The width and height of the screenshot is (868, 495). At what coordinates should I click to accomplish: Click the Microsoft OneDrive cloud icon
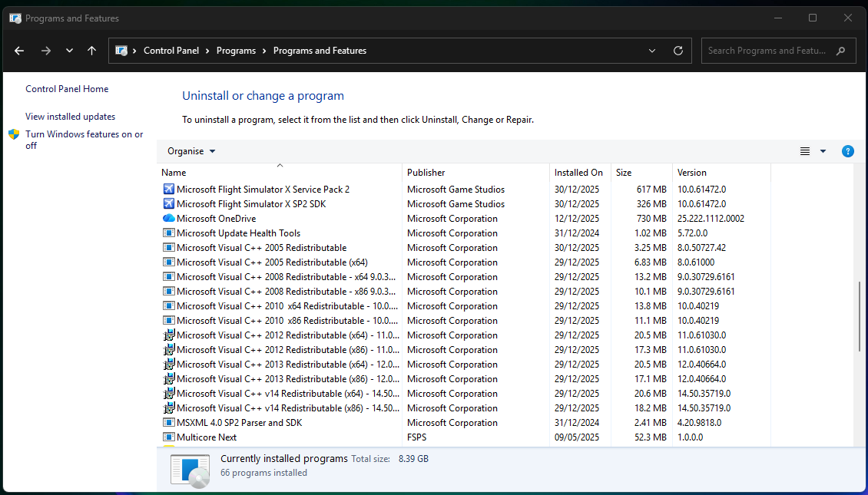tap(169, 219)
